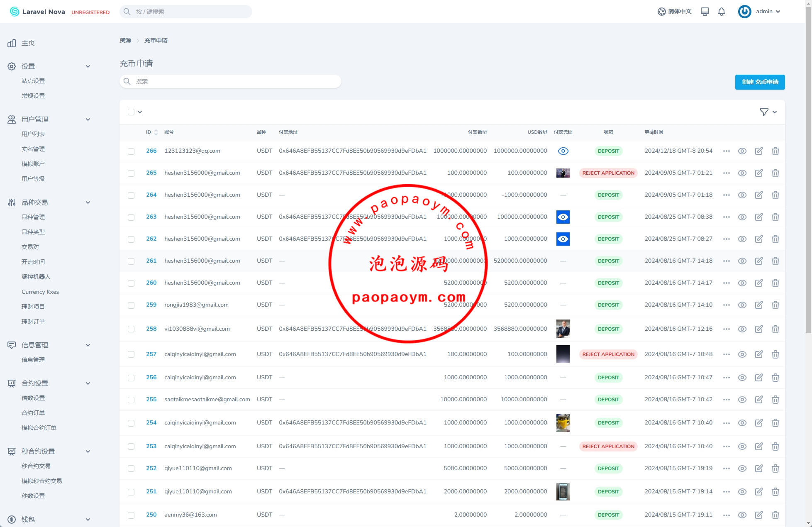This screenshot has height=527, width=812.
Task: Tick the select-all checkbox above table
Action: tap(131, 112)
